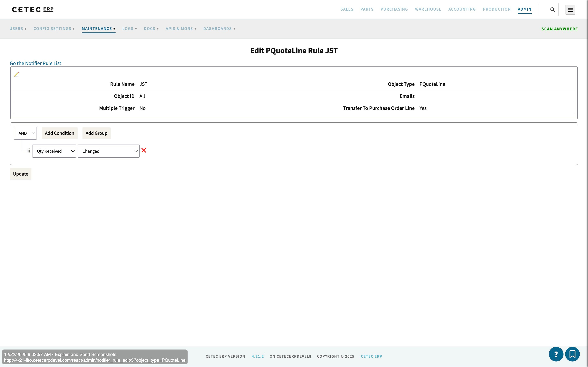Follow Go the Notifier Rule List link
The height and width of the screenshot is (367, 588).
[x=36, y=63]
